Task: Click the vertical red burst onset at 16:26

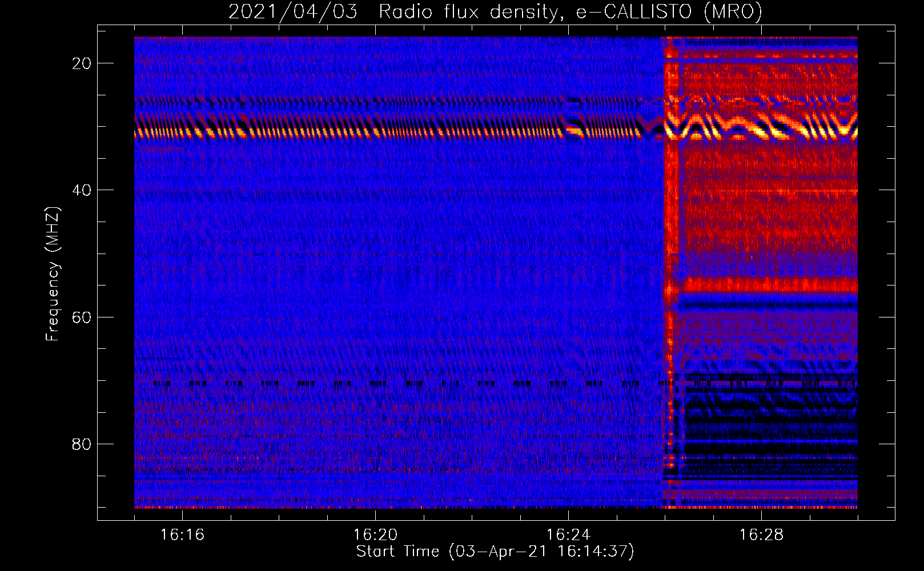Action: [672, 251]
